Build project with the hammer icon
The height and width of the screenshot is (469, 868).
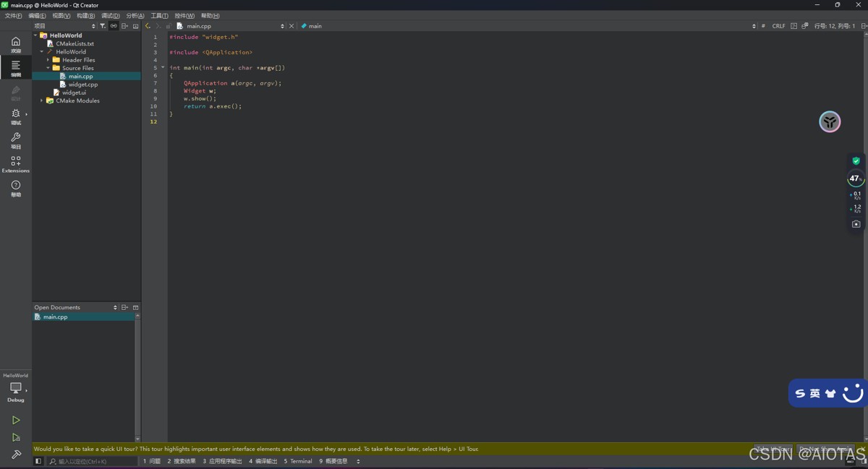(x=16, y=455)
